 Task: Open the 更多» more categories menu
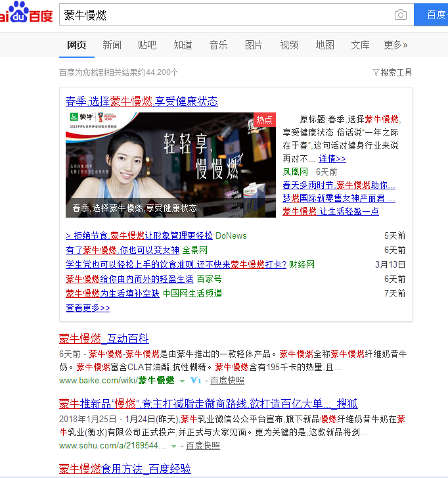coord(395,45)
